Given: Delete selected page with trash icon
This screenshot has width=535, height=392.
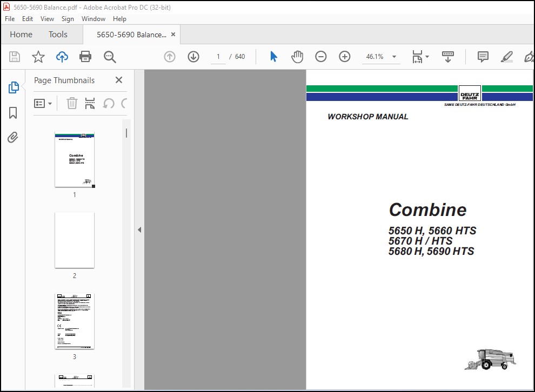Looking at the screenshot, I should pos(72,103).
